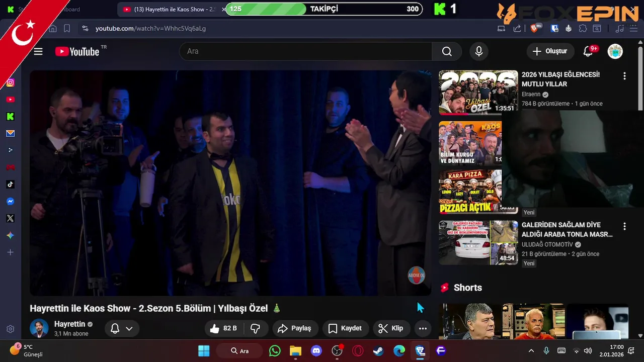The height and width of the screenshot is (362, 644).
Task: Open Discord from the taskbar
Action: tap(316, 350)
